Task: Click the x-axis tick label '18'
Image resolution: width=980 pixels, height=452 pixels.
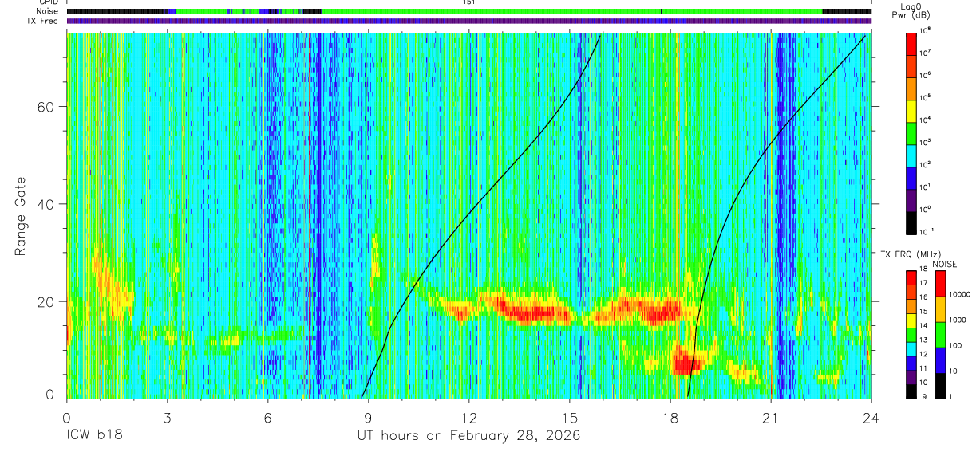Action: pos(670,417)
